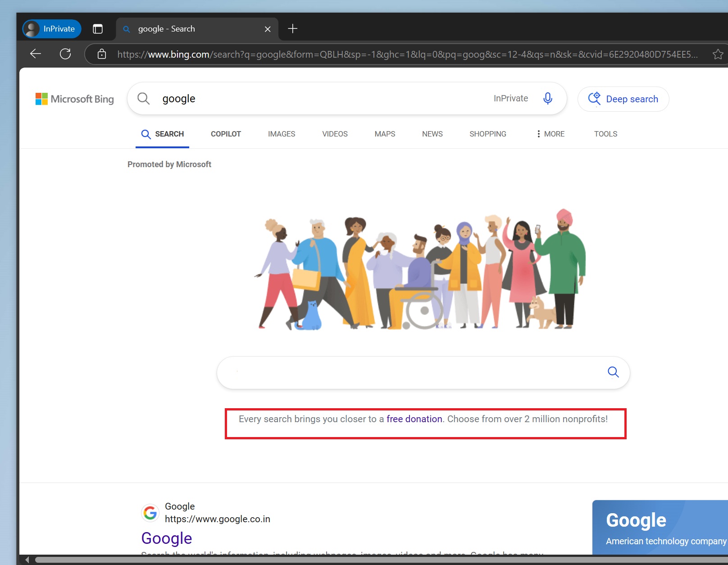This screenshot has width=728, height=565.
Task: Click the padlock security icon in address bar
Action: (x=101, y=54)
